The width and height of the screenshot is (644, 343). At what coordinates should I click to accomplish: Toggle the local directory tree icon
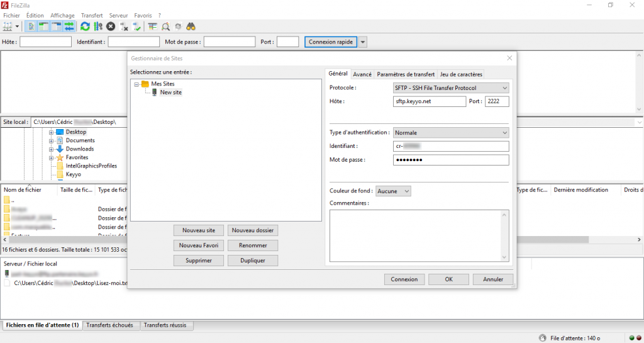pos(43,26)
